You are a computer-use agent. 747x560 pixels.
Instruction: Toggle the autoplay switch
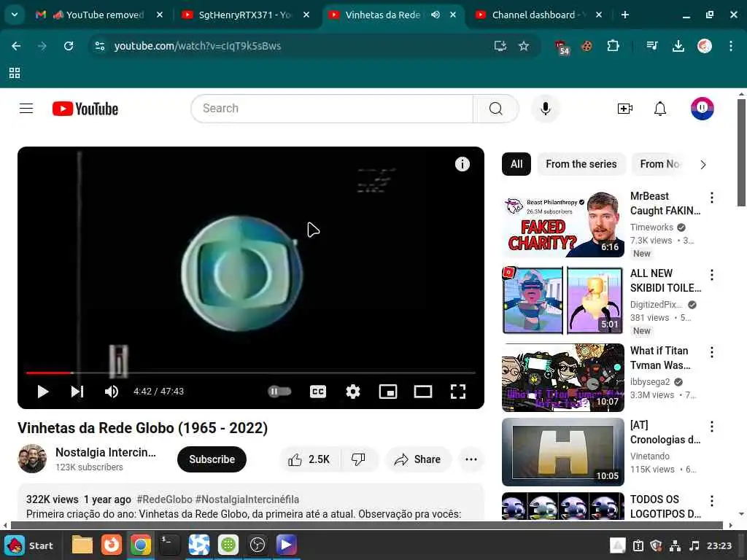279,392
